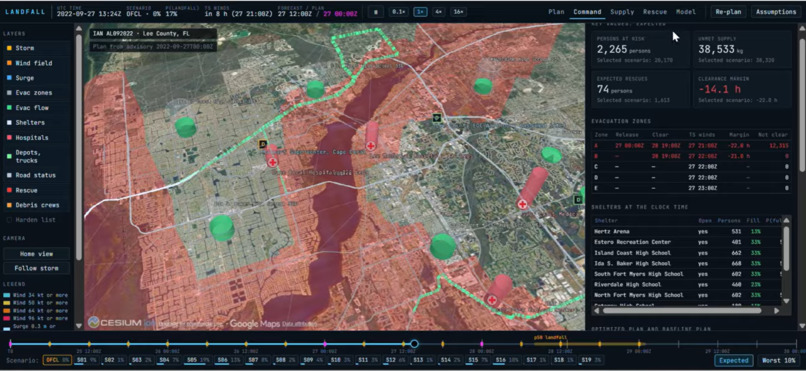Switch to the Model tab
The width and height of the screenshot is (806, 371).
coord(686,12)
